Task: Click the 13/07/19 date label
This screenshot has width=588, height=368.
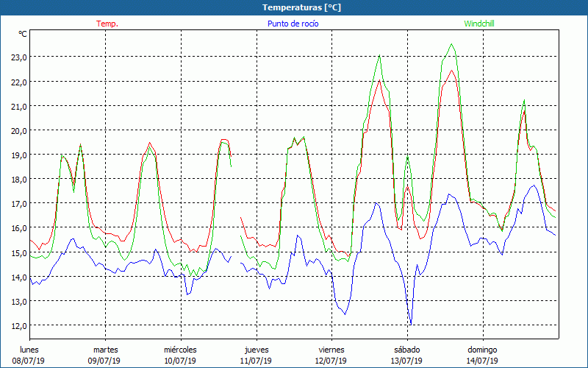Action: 407,361
